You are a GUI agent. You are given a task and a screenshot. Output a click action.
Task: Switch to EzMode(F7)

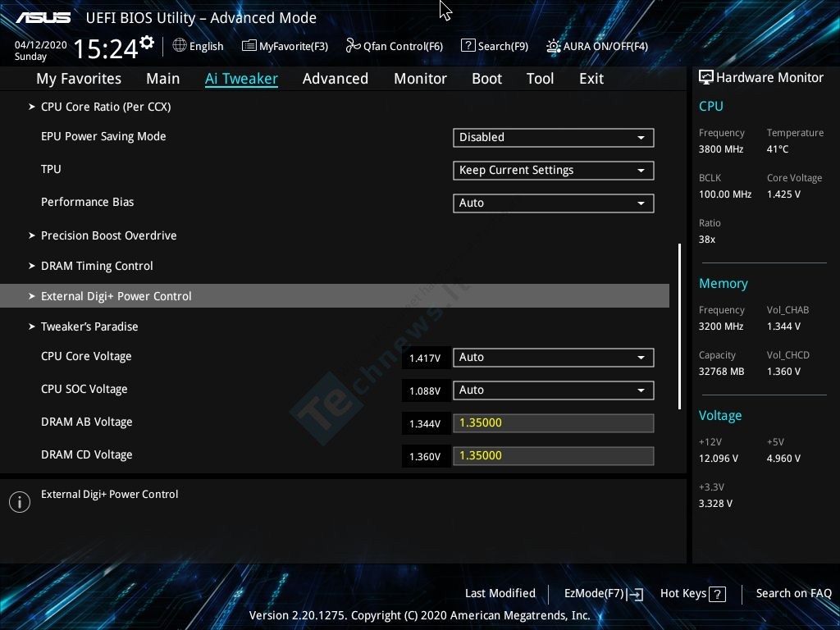click(x=604, y=594)
